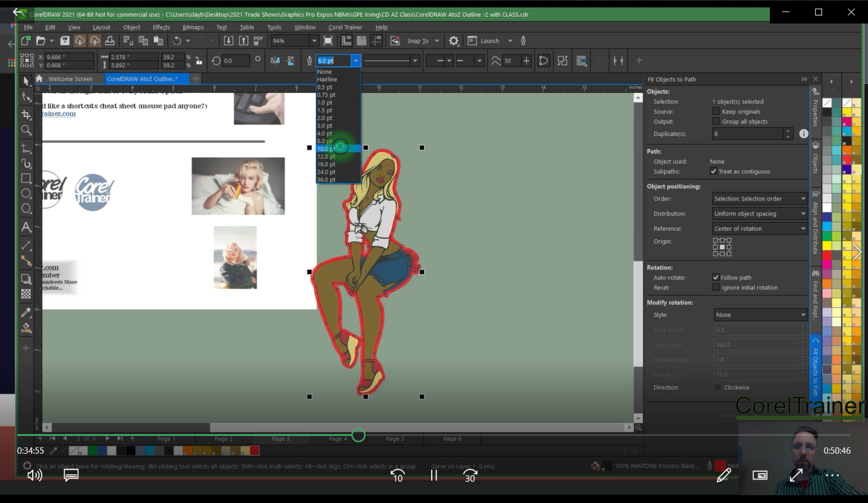Open the File menu
This screenshot has width=868, height=503.
(28, 27)
